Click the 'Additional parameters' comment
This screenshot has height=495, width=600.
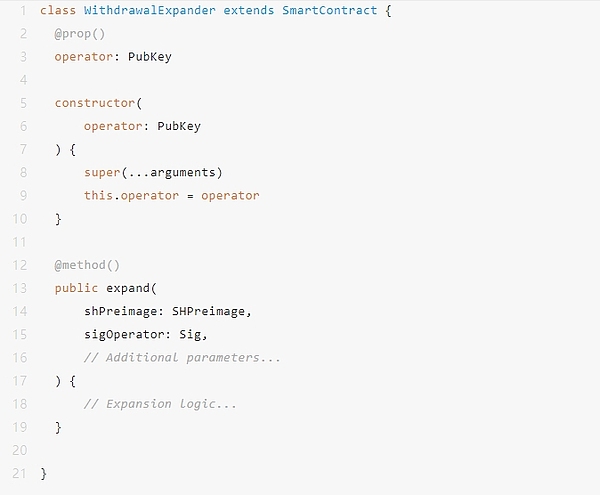pos(183,357)
